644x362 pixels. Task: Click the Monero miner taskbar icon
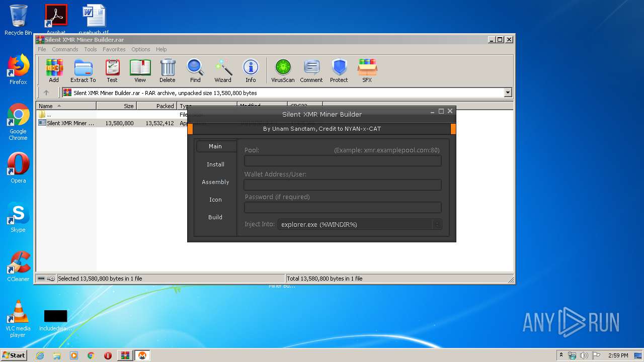coord(142,355)
